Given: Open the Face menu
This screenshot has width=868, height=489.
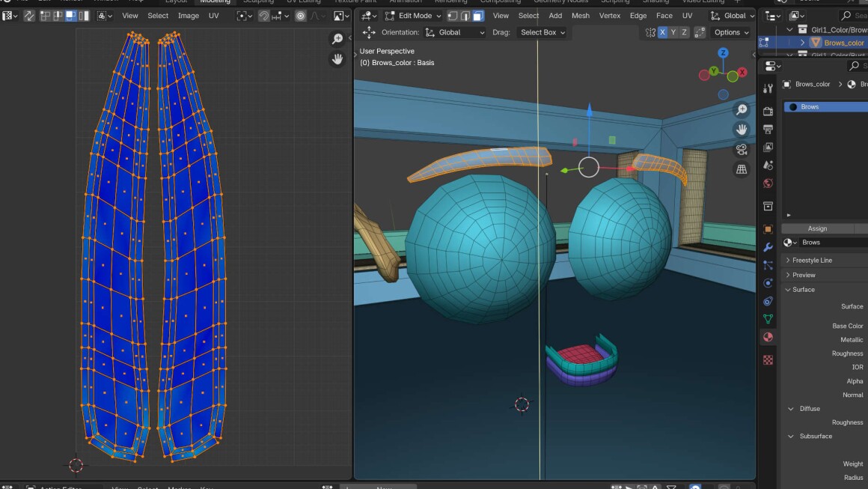Looking at the screenshot, I should [x=664, y=16].
